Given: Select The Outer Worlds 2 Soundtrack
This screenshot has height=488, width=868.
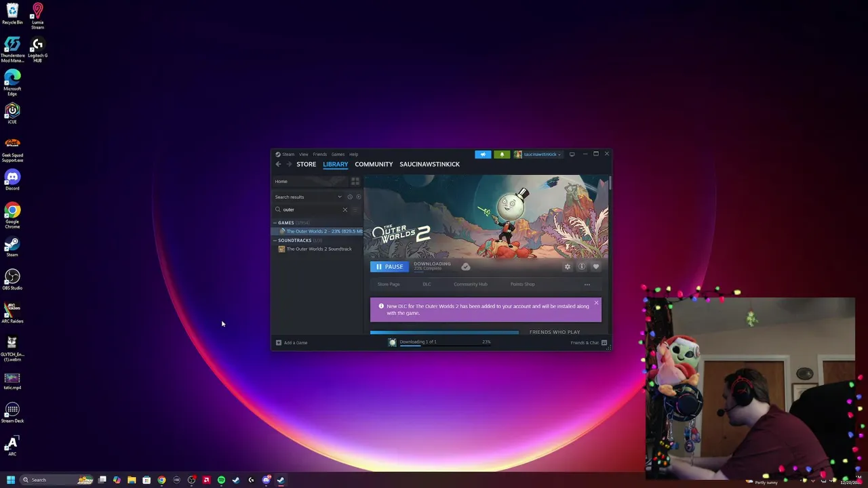Looking at the screenshot, I should pyautogui.click(x=318, y=249).
